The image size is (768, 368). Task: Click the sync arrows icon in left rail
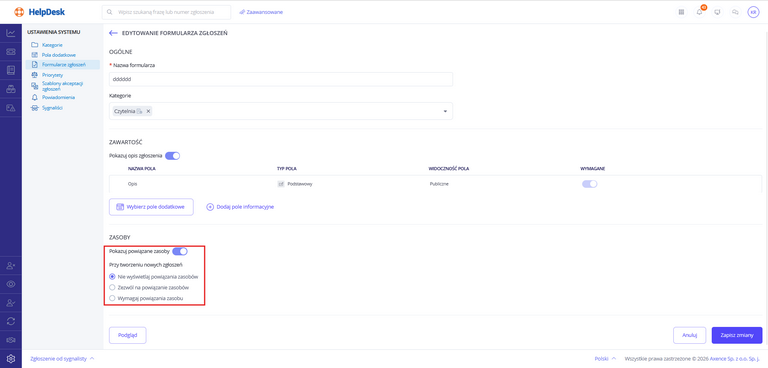point(11,321)
